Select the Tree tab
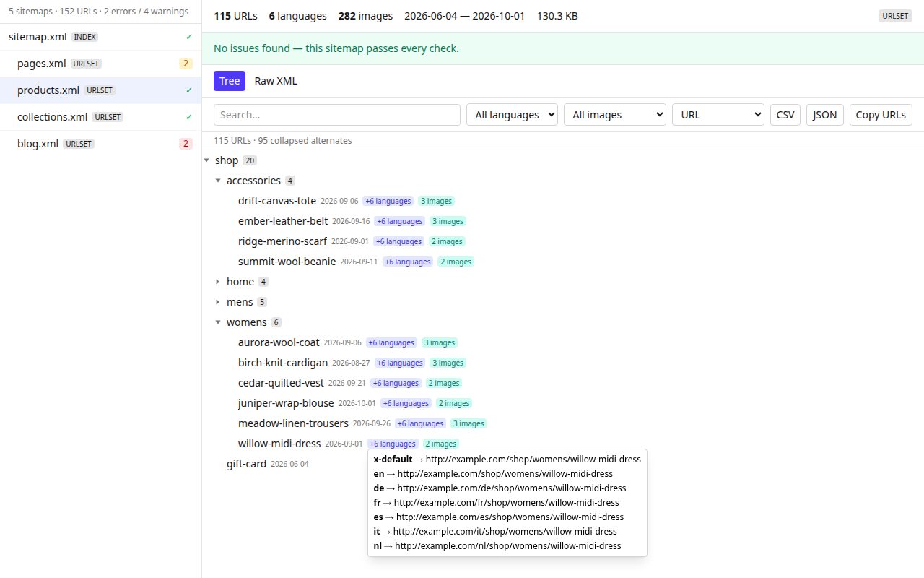 230,81
